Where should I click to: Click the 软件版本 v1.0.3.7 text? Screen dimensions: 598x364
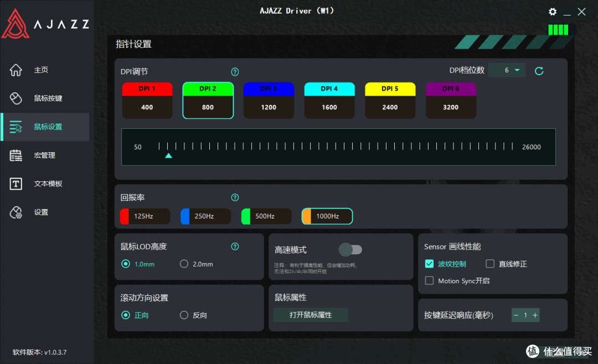(40, 352)
